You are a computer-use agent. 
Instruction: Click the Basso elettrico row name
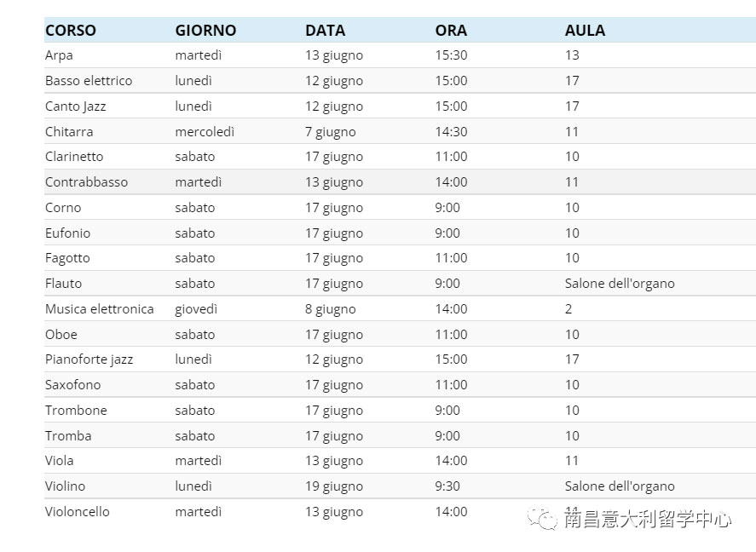(89, 80)
